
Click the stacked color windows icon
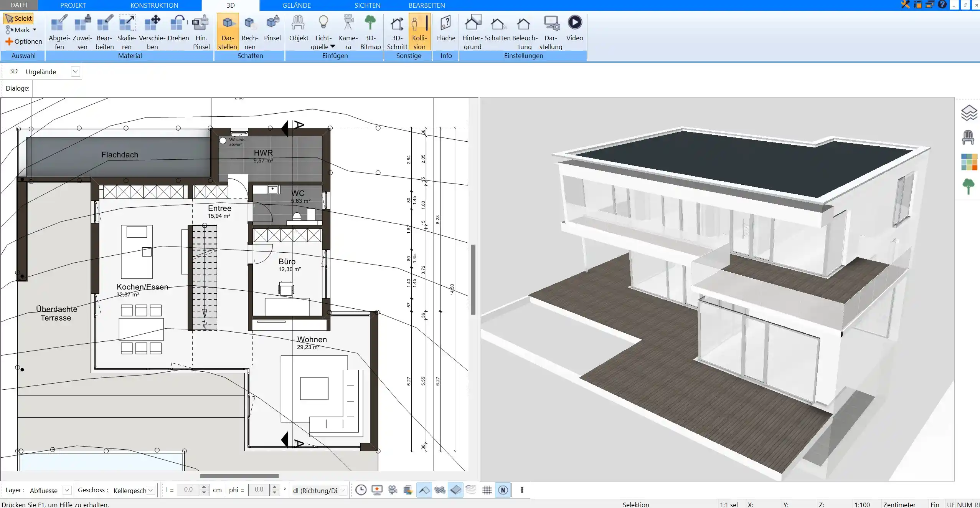tap(408, 490)
